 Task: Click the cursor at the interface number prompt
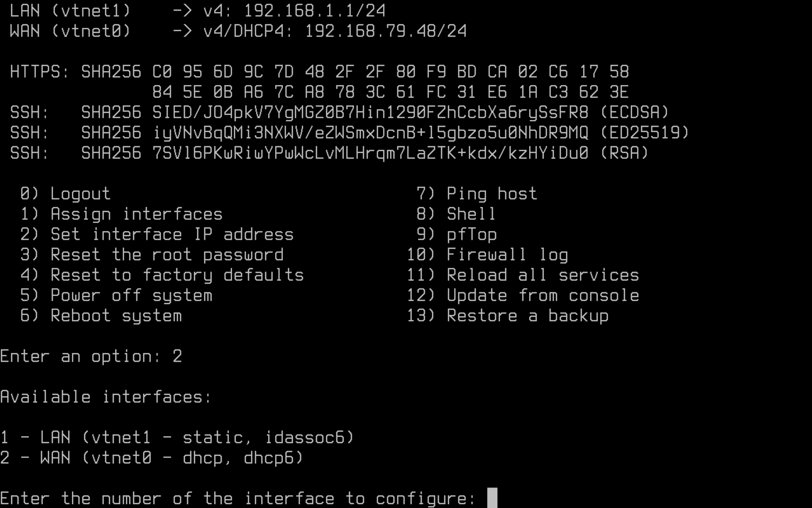492,498
